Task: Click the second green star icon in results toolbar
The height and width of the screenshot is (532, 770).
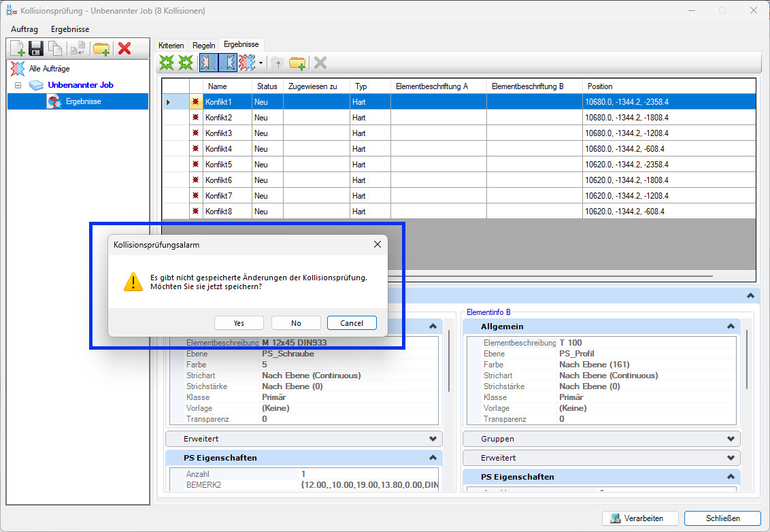Action: point(186,63)
